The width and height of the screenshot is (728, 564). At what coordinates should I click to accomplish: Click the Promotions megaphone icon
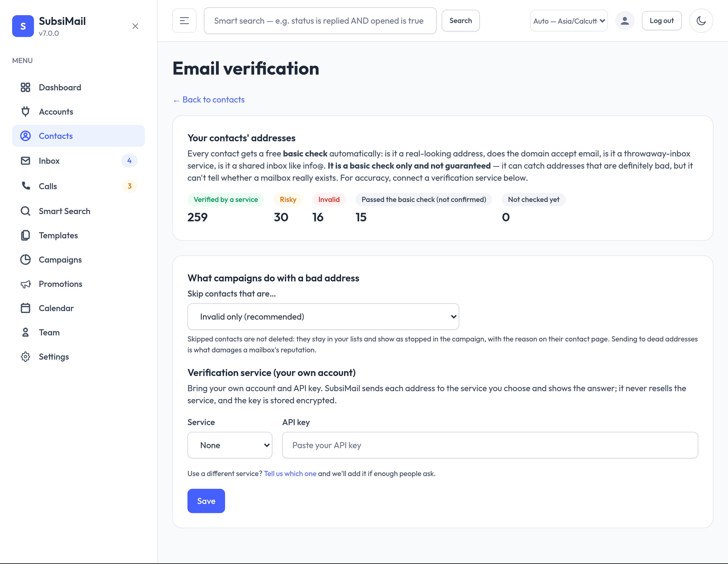click(x=25, y=284)
